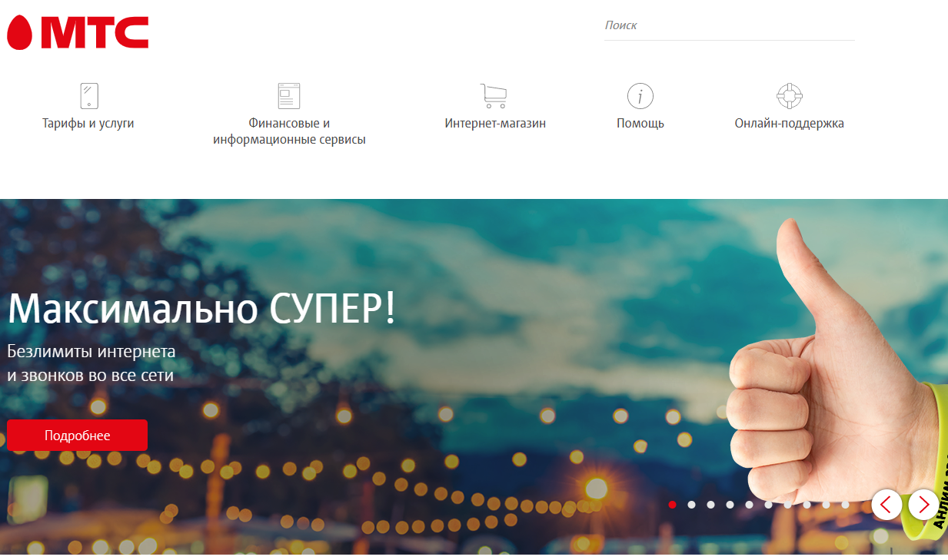Image resolution: width=948 pixels, height=560 pixels.
Task: Open the phone icon for tariffs
Action: pos(89,96)
